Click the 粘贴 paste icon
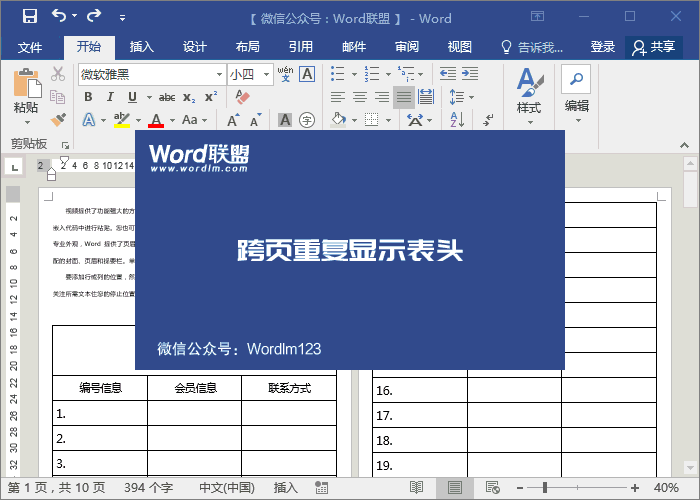 27,83
